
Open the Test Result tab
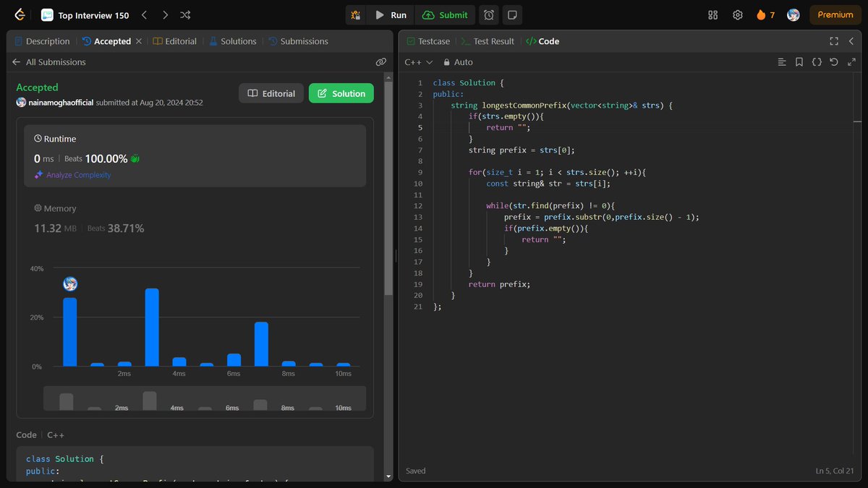(x=488, y=41)
